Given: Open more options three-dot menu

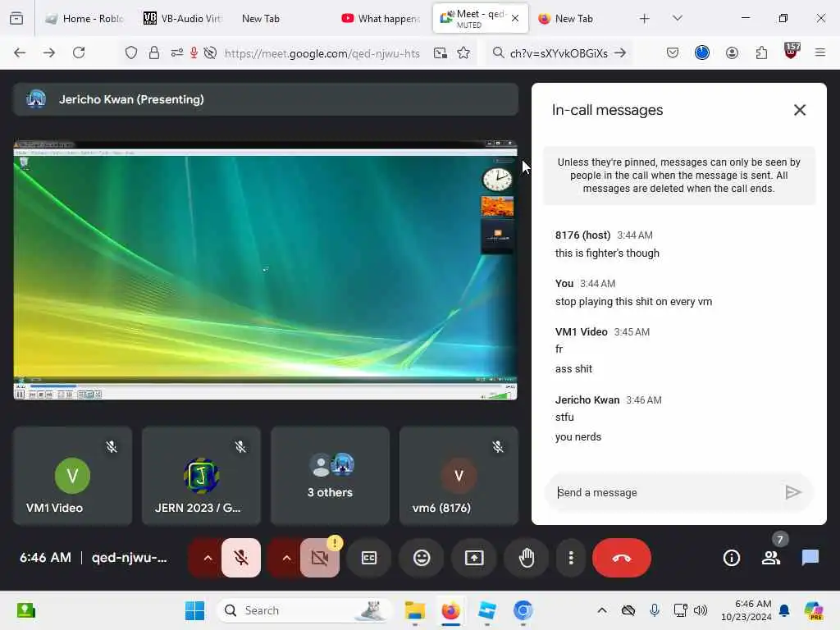Looking at the screenshot, I should tap(571, 558).
